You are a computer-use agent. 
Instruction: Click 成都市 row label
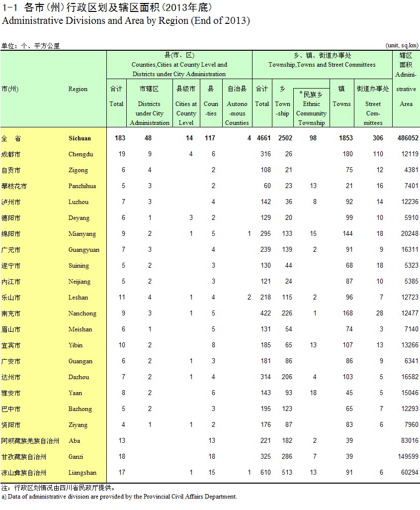(x=11, y=154)
